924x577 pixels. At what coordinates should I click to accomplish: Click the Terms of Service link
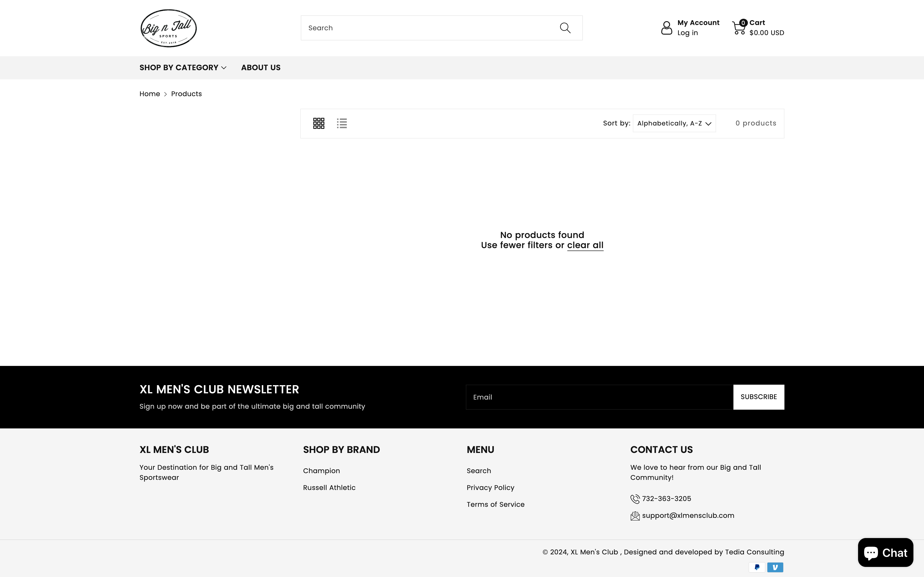pyautogui.click(x=495, y=504)
